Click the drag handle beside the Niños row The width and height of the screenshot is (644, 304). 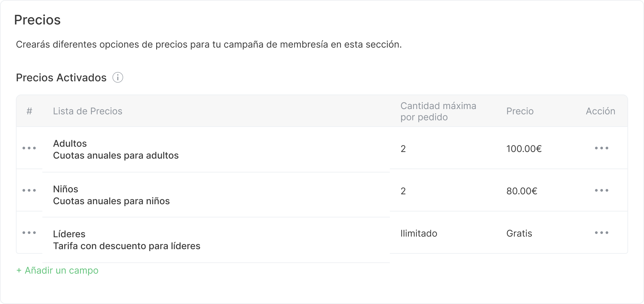(x=29, y=190)
